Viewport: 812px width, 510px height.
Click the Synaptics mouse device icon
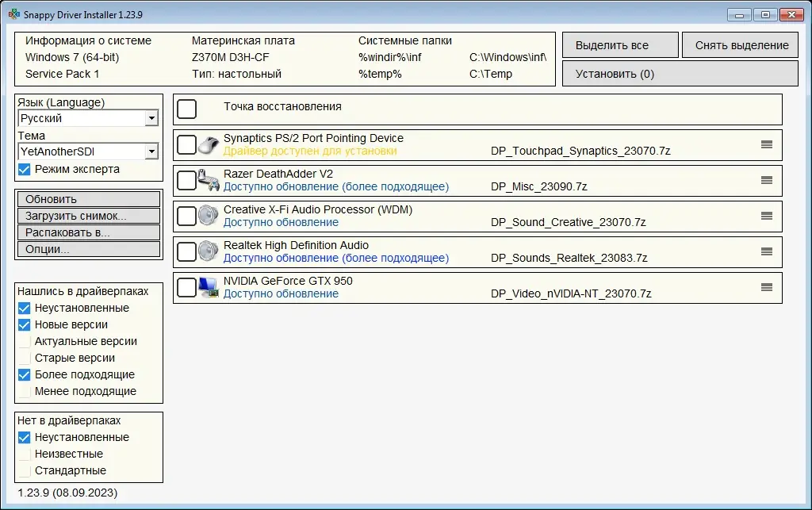[x=209, y=145]
